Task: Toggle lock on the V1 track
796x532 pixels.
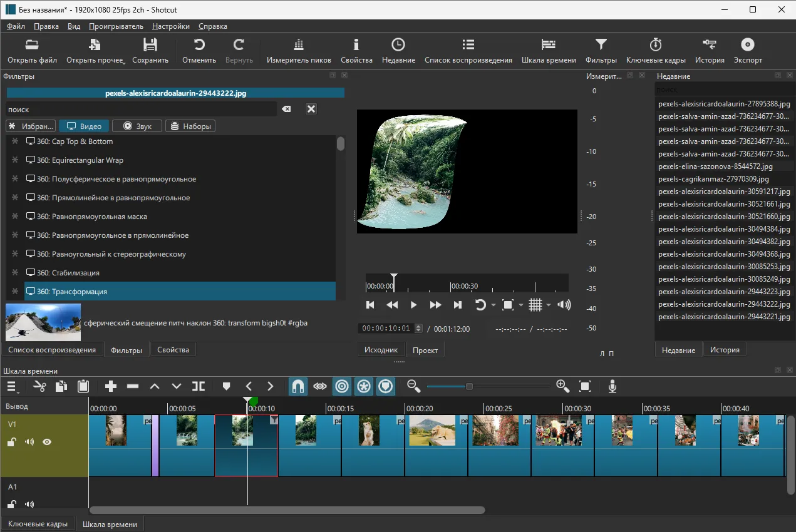Action: click(x=11, y=442)
